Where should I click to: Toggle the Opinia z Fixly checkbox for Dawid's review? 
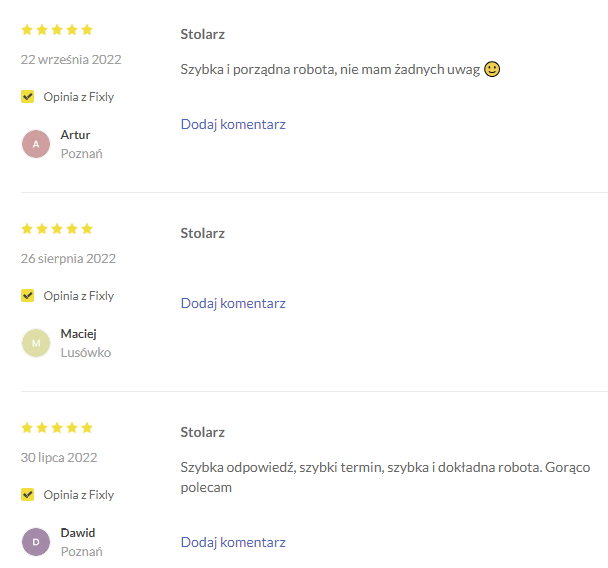(x=28, y=495)
